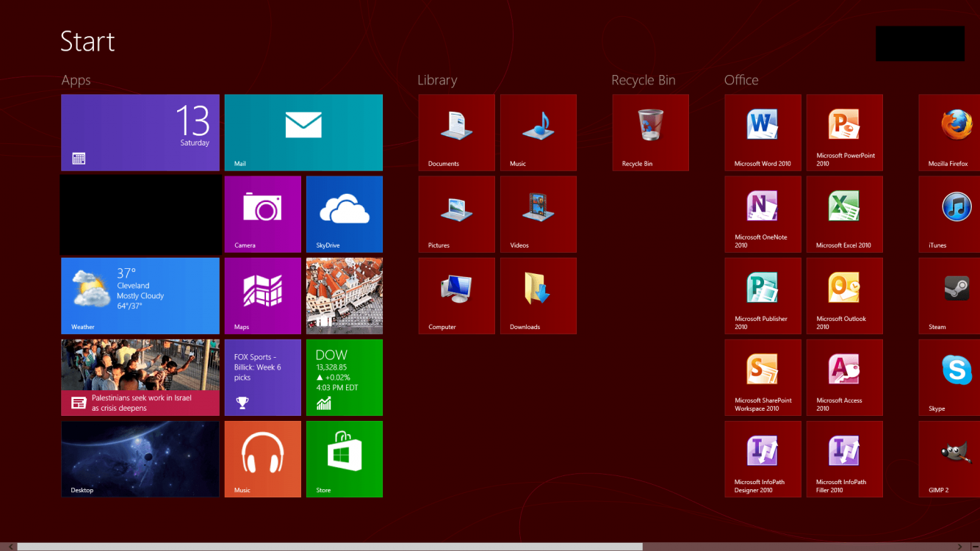This screenshot has width=980, height=551.
Task: Click the Library group heading
Action: click(437, 81)
